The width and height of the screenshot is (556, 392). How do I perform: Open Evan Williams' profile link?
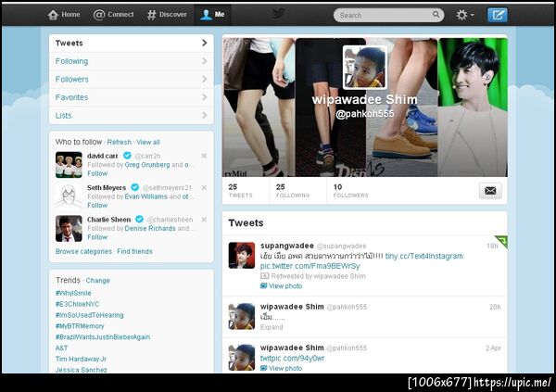(x=145, y=196)
